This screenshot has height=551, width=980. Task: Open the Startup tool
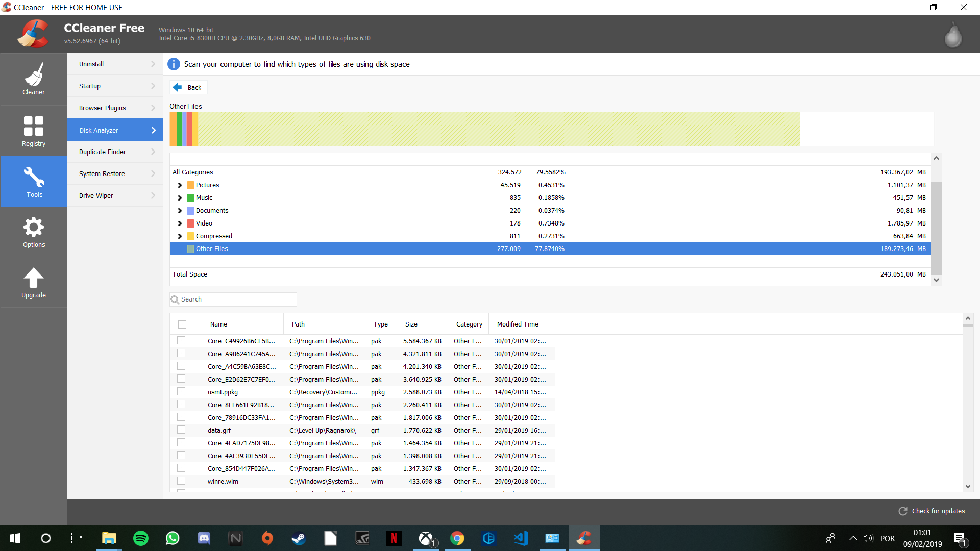click(115, 86)
